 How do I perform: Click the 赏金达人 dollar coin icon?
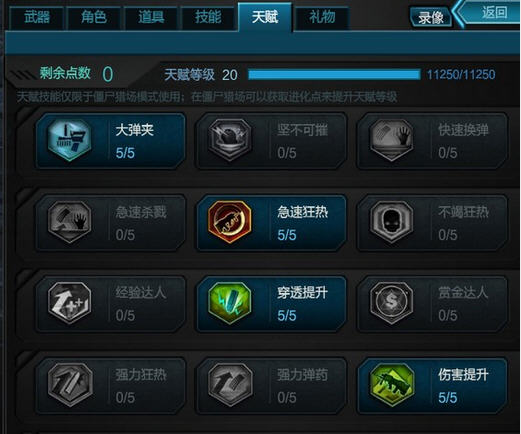click(392, 303)
